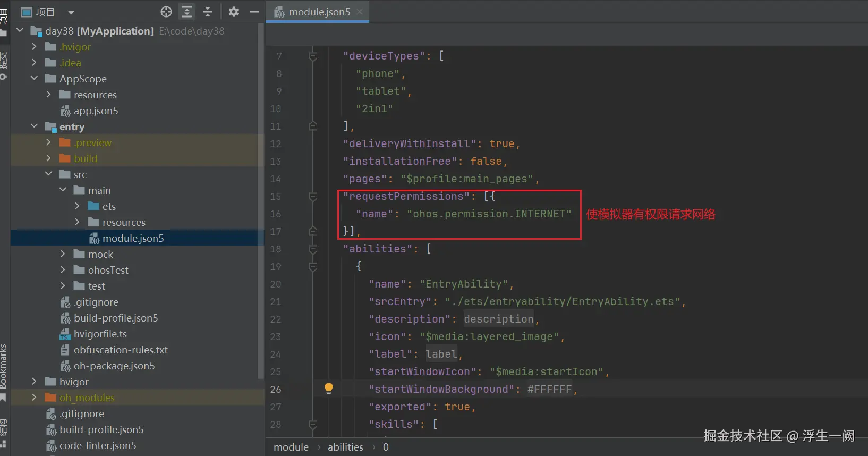Fold ability object at line 19
Viewport: 868px width, 456px height.
[313, 266]
